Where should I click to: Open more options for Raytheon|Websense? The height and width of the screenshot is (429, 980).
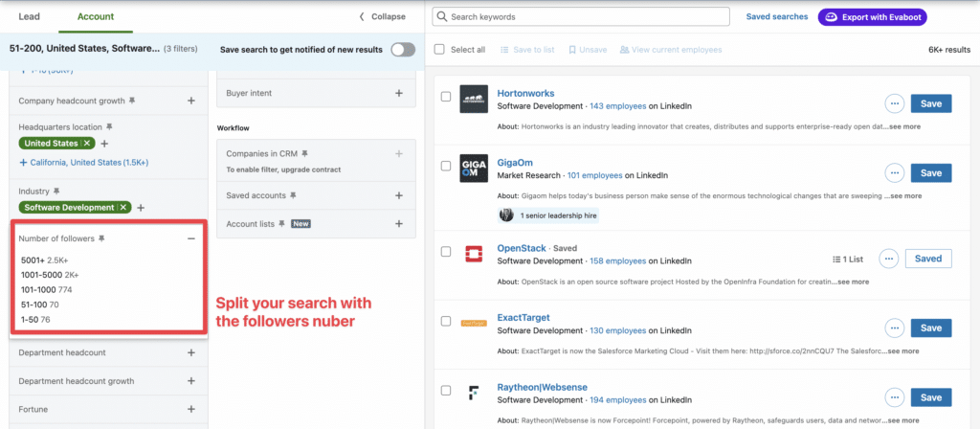(895, 397)
